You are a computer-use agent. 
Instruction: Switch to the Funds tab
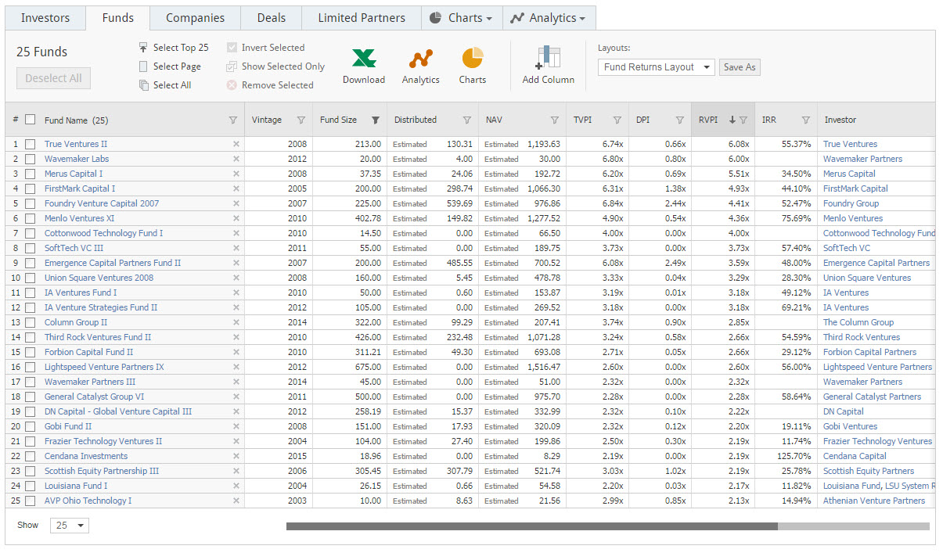[118, 18]
